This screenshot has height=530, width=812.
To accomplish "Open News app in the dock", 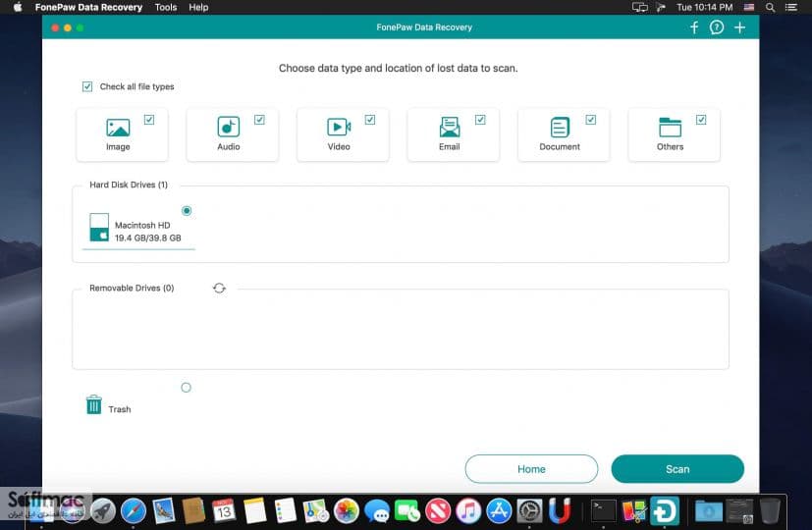I will [438, 510].
